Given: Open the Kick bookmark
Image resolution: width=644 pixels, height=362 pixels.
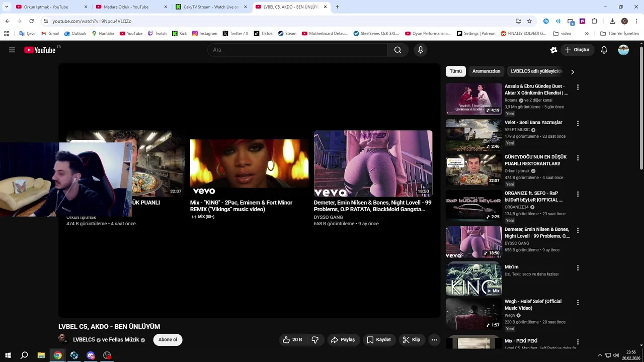Looking at the screenshot, I should tap(179, 34).
